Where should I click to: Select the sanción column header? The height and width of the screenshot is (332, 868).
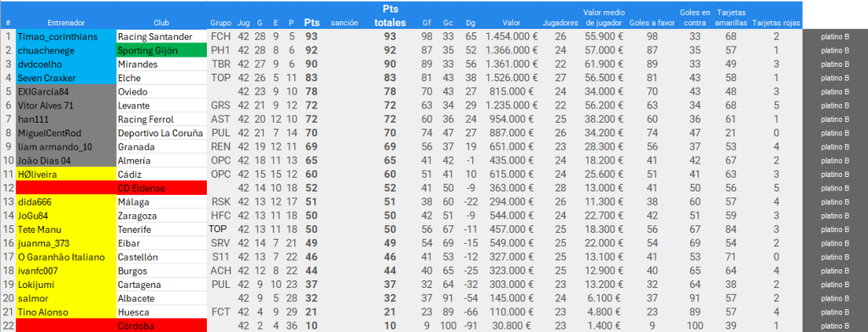(344, 23)
